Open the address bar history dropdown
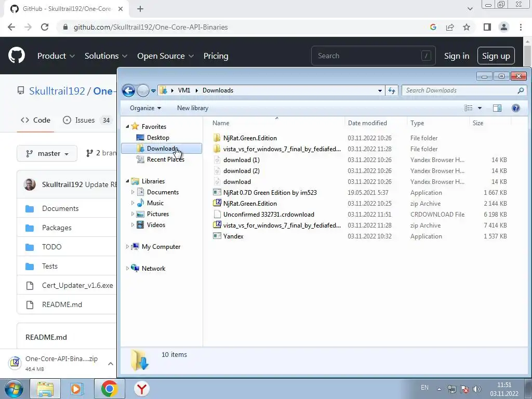This screenshot has width=532, height=399. pos(380,90)
